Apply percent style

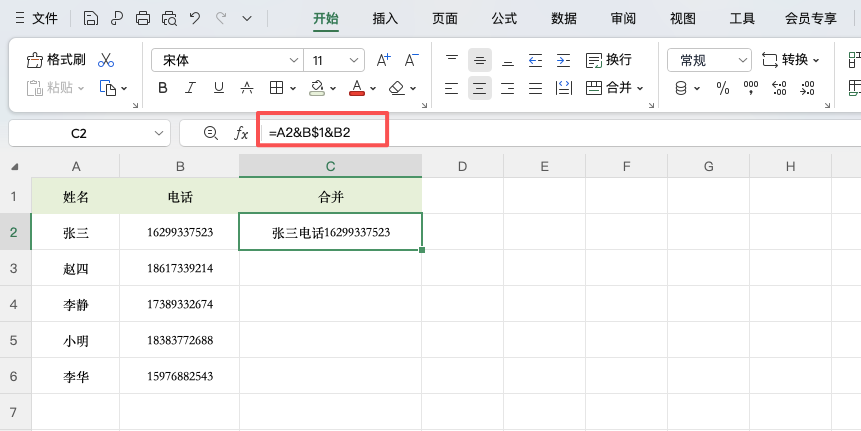(x=723, y=88)
